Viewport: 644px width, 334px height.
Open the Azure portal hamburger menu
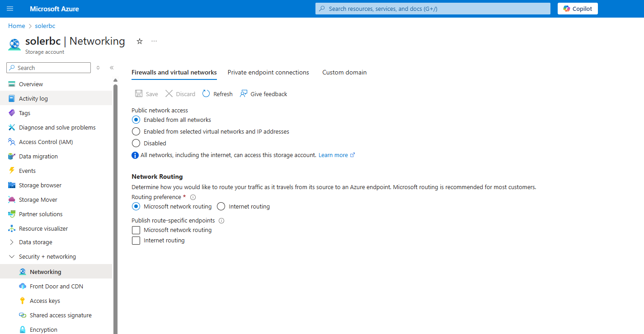10,9
